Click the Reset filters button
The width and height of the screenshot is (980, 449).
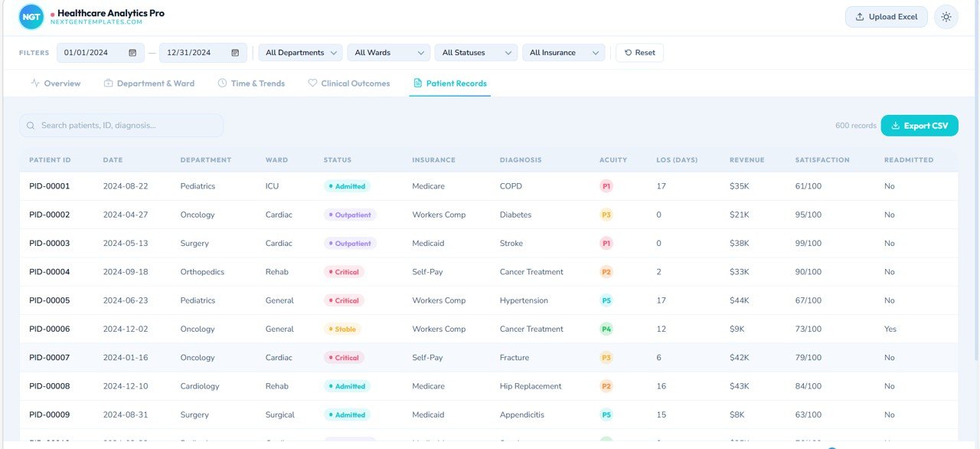[639, 52]
